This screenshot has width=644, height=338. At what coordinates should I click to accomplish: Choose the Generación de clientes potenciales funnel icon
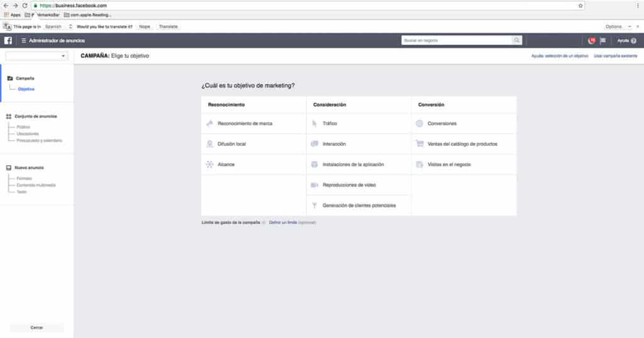click(314, 206)
